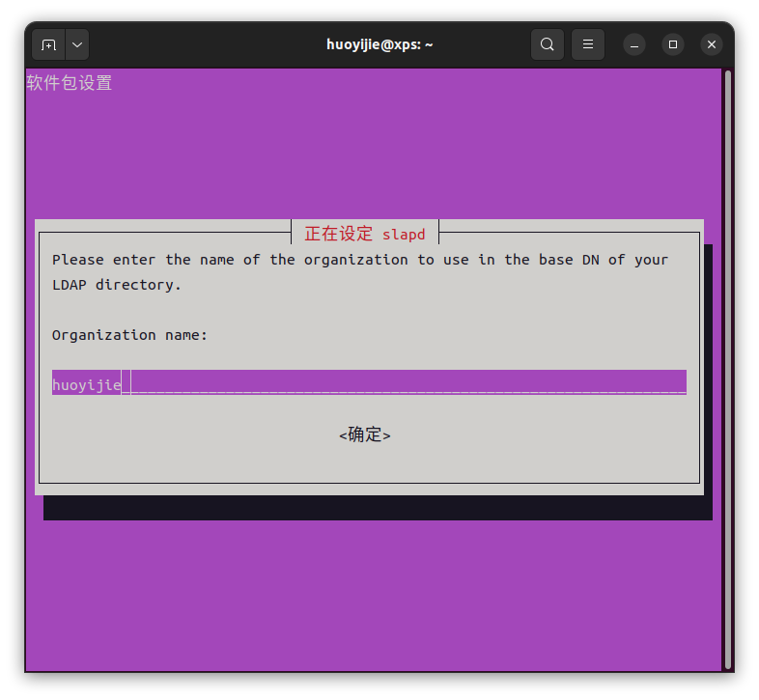Click the "LDAP directory." text line

(116, 285)
